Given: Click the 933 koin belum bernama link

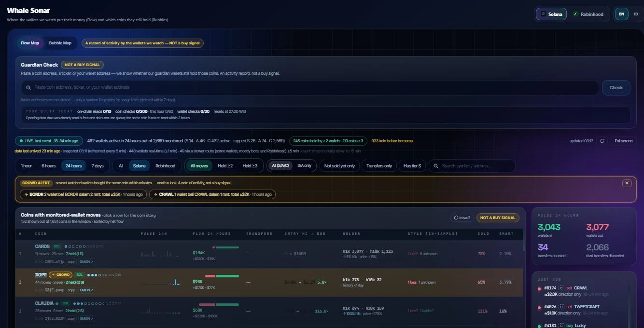Looking at the screenshot, I should pos(392,141).
